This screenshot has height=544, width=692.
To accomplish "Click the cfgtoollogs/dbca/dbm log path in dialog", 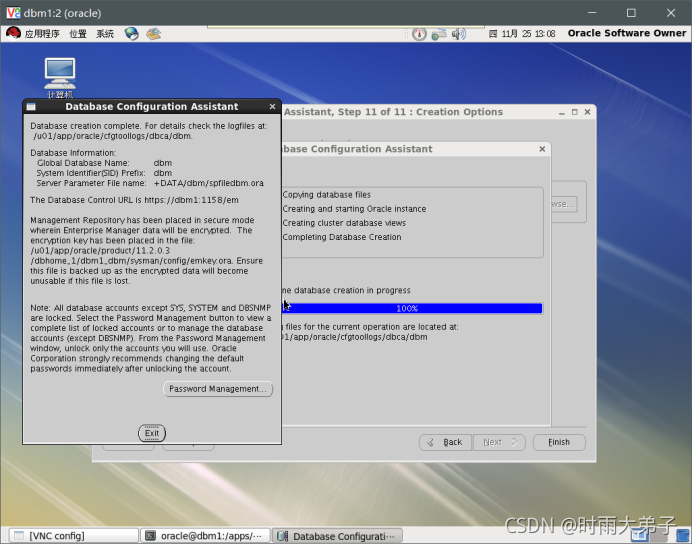I will [113, 136].
